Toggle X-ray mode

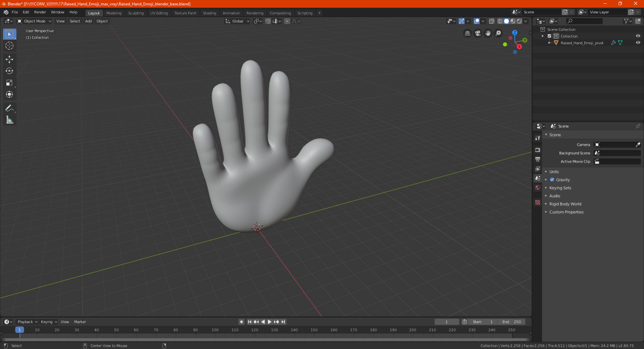[x=492, y=21]
